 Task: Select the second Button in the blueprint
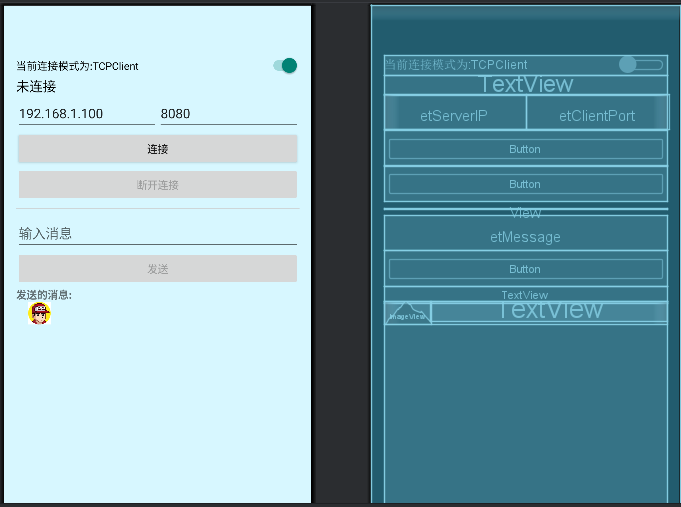coord(526,184)
